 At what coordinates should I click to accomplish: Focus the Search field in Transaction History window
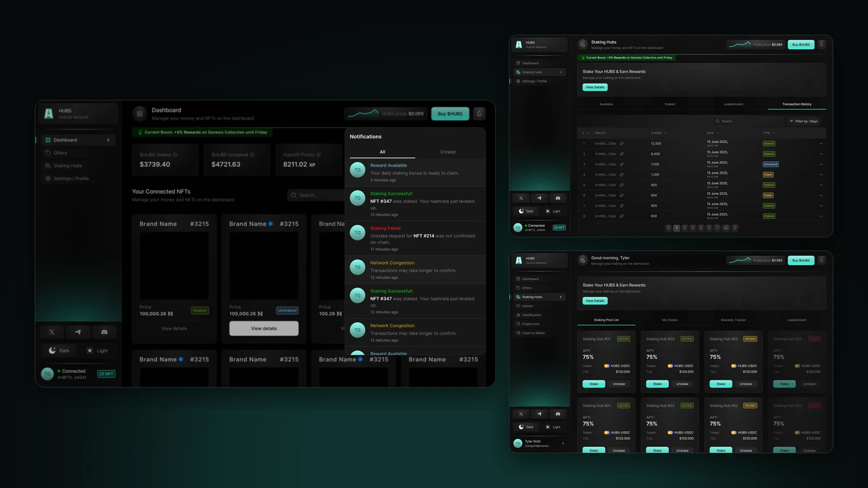(x=749, y=121)
